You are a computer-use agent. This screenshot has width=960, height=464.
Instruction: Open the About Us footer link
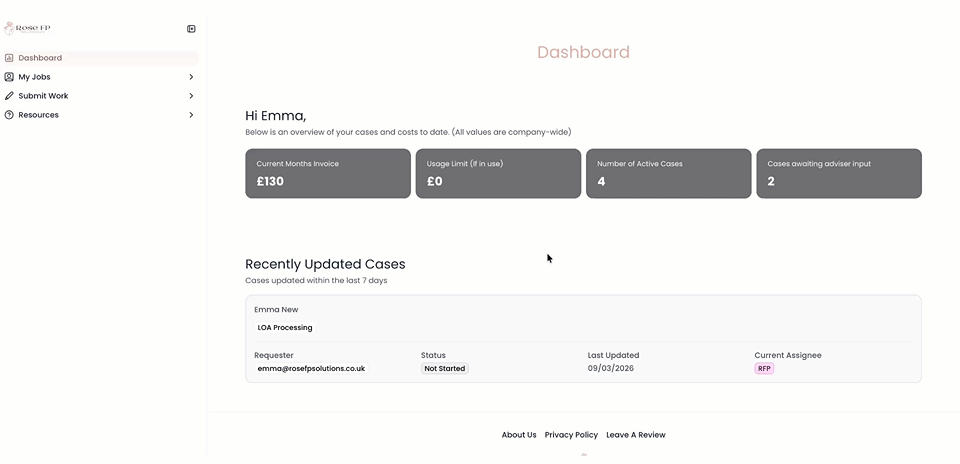point(519,435)
